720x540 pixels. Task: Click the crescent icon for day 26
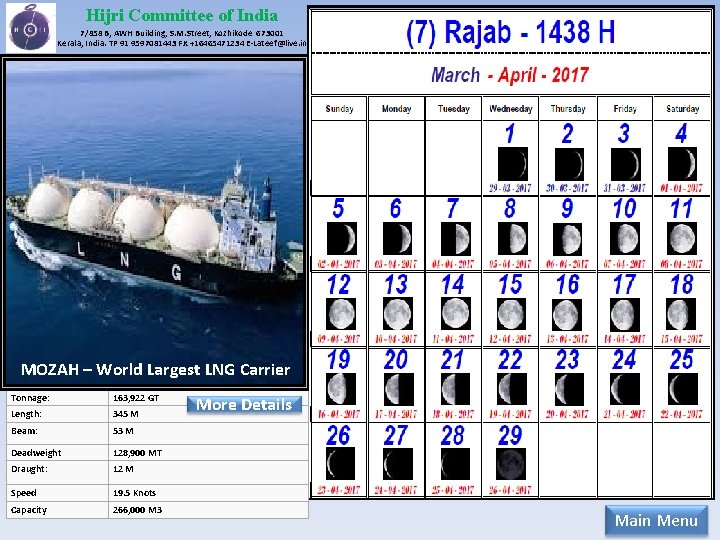click(x=340, y=464)
